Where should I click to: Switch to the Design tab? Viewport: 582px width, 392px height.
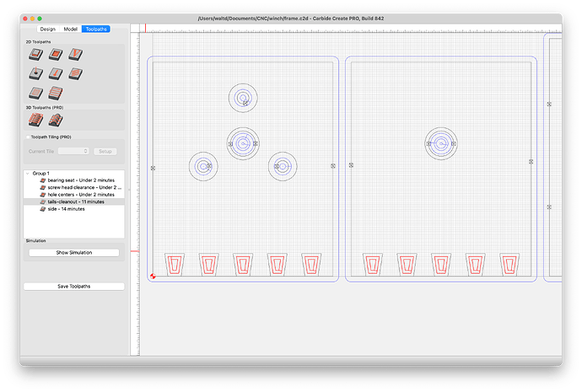point(48,29)
